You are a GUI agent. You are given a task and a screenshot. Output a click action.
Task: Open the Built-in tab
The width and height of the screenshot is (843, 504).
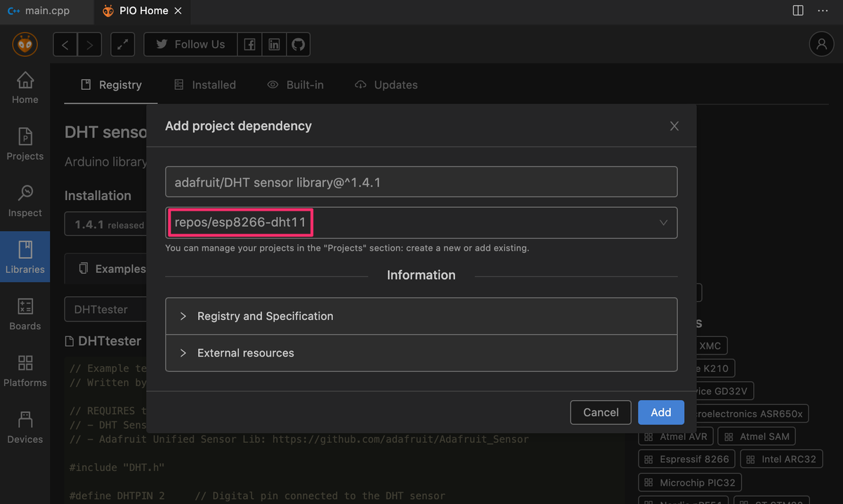(x=295, y=85)
